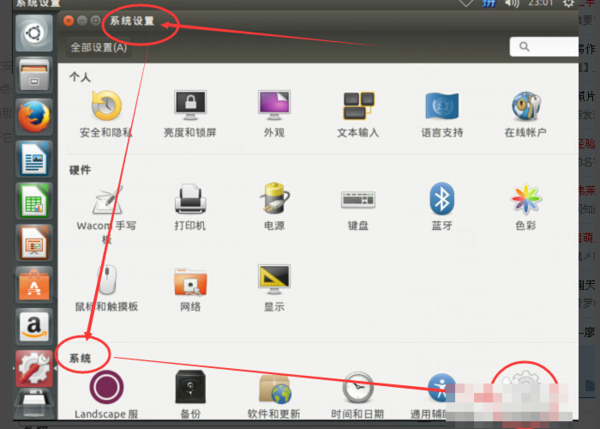Focus the settings search field
Image resolution: width=600 pixels, height=429 pixels.
544,47
